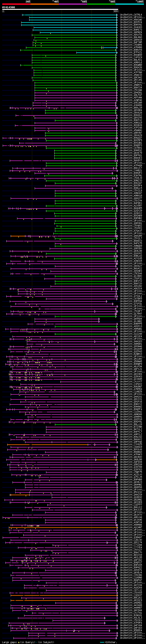Open the UniRef100_B9Q1D7 entry
Screen dimensions: 146x644
click(x=131, y=138)
